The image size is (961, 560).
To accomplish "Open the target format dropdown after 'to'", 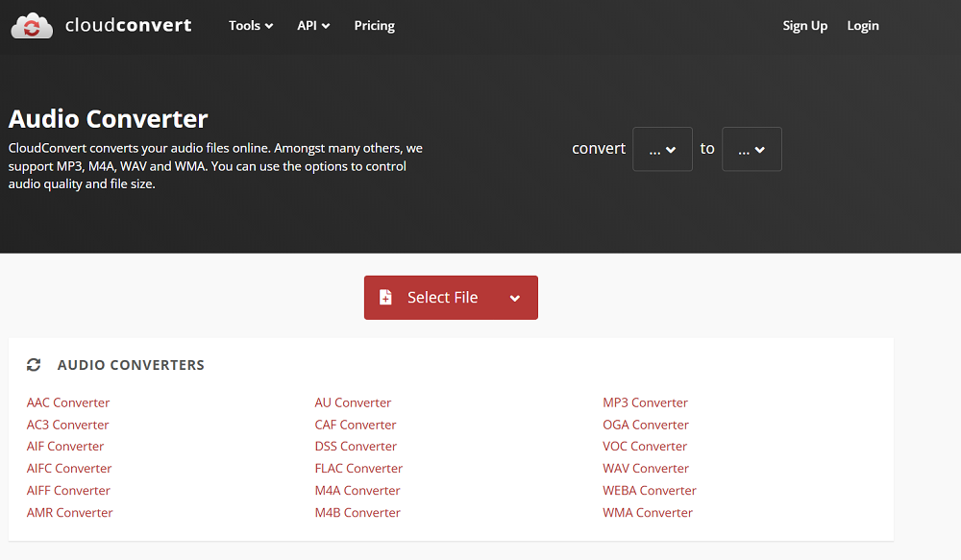I will point(752,149).
